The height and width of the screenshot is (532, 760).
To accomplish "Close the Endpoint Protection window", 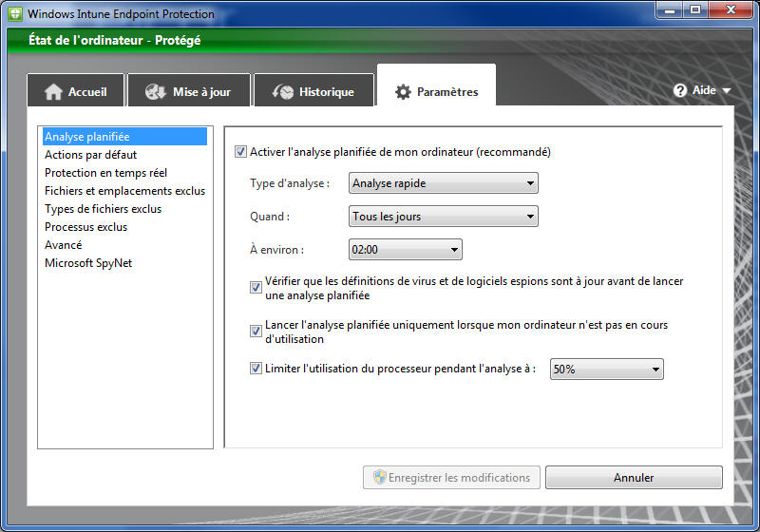I will tap(731, 9).
